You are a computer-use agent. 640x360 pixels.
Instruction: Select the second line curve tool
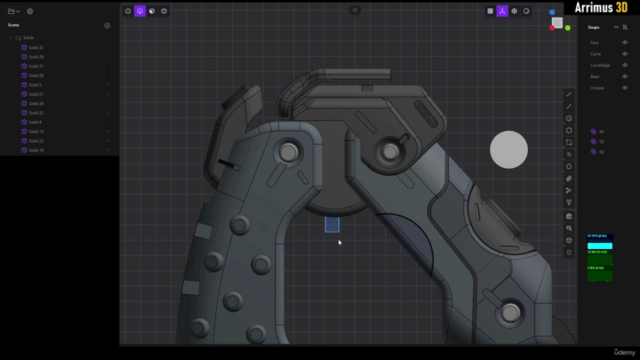click(x=569, y=107)
